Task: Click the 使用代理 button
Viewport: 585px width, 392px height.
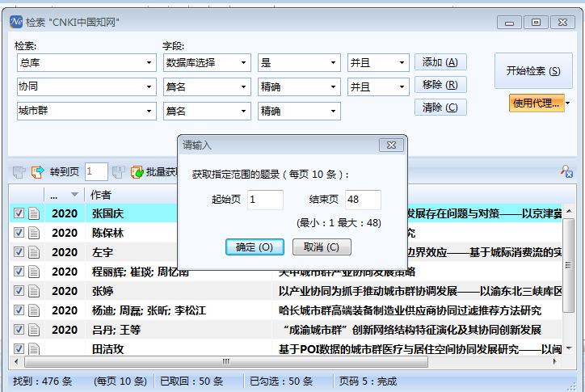Action: (537, 103)
